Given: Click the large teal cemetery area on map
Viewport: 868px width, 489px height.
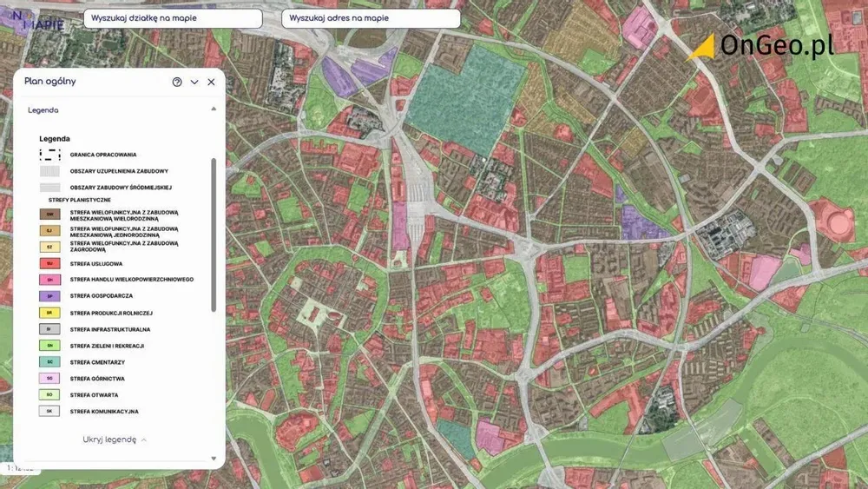Looking at the screenshot, I should [x=465, y=100].
